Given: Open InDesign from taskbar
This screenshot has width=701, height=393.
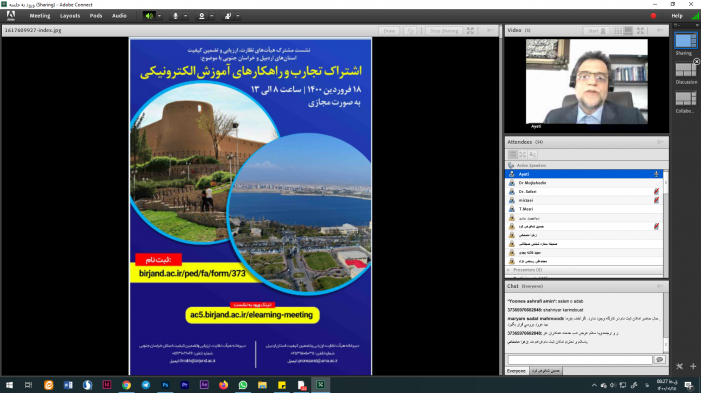Looking at the screenshot, I should point(107,385).
